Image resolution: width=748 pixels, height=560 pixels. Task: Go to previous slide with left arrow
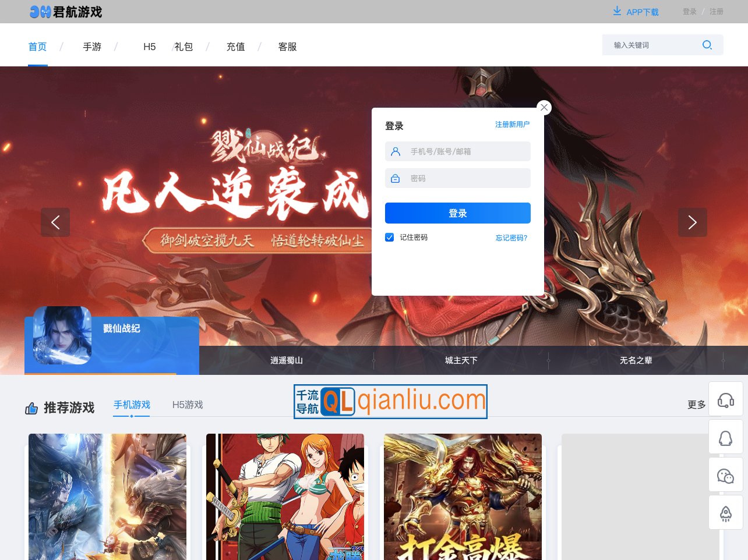pyautogui.click(x=55, y=222)
